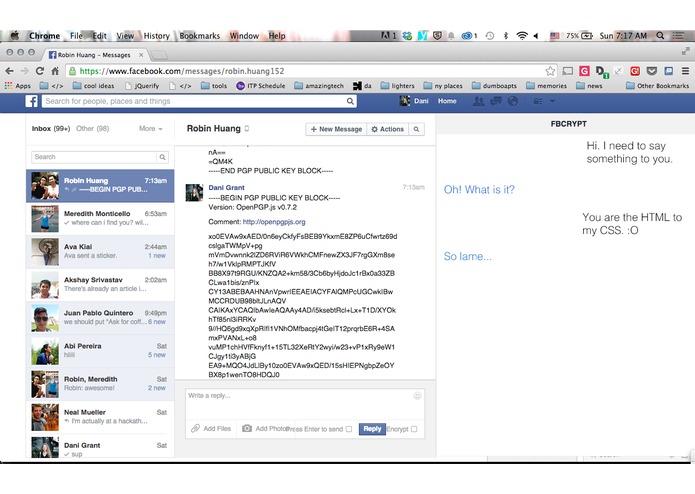This screenshot has height=494, width=695.
Task: Open Abi Pereira conversation
Action: pyautogui.click(x=100, y=351)
